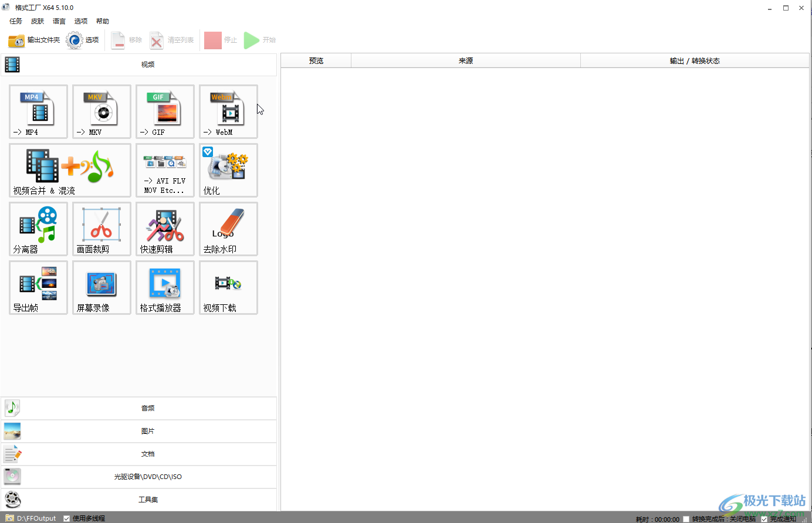Open the 皮肤 menu
812x523 pixels.
pos(38,21)
